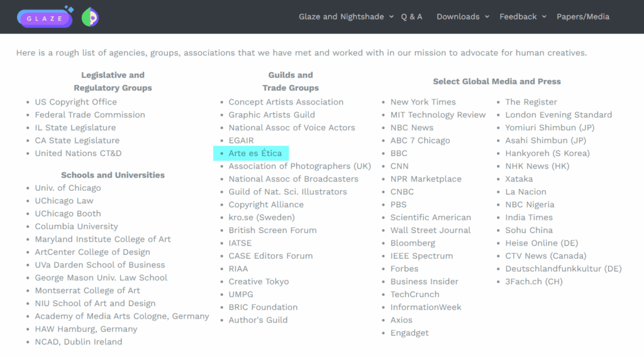Click the Glaze logo in header
The height and width of the screenshot is (357, 644).
(x=45, y=18)
